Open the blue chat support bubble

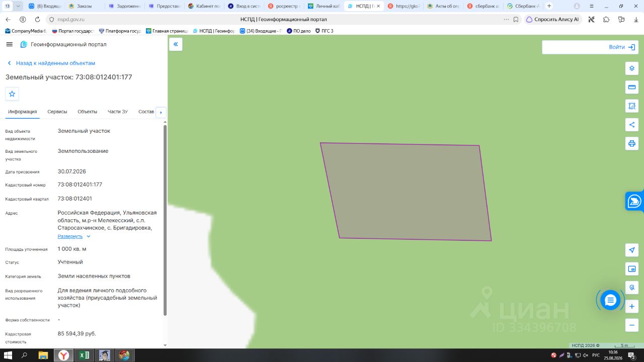(610, 300)
